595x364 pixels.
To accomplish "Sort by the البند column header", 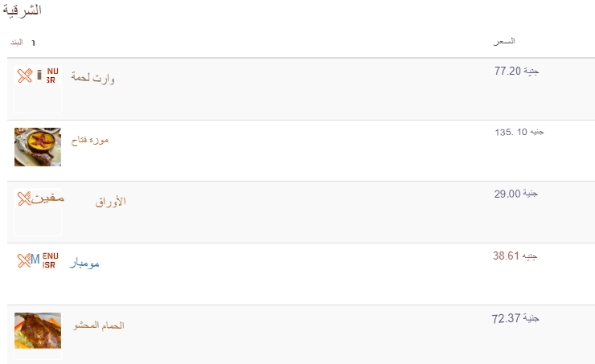I will (x=17, y=42).
